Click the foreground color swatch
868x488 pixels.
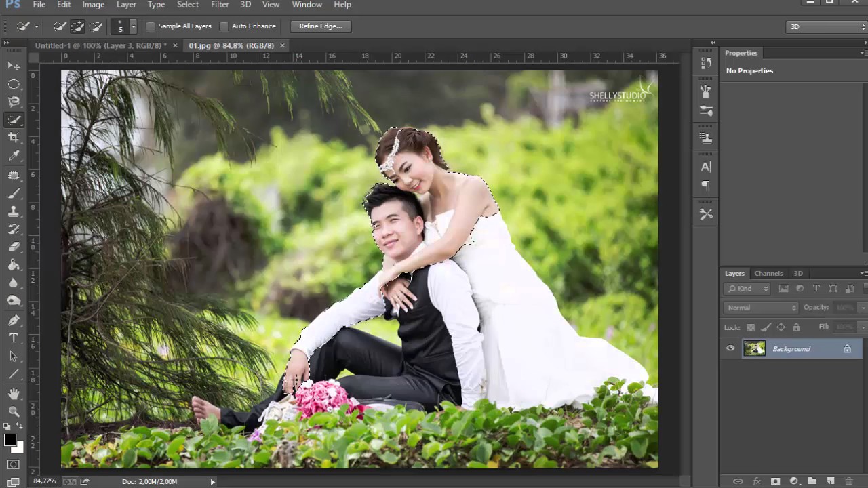click(x=10, y=441)
